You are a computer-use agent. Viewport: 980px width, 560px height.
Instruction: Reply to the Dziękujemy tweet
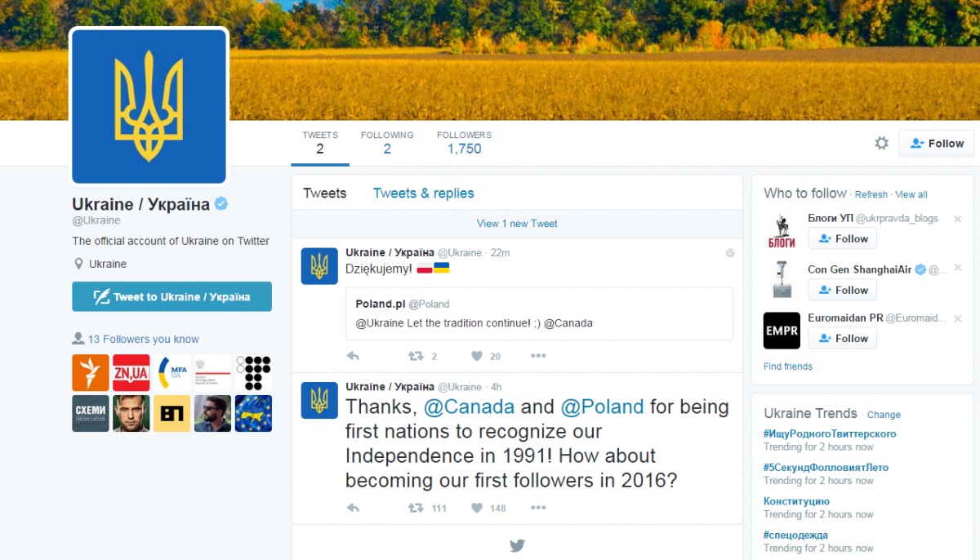click(x=353, y=356)
